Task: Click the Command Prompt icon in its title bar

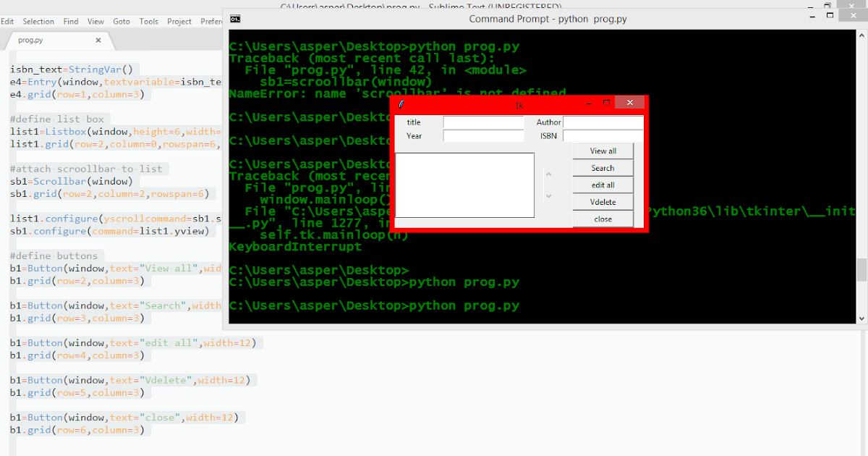Action: [x=235, y=19]
